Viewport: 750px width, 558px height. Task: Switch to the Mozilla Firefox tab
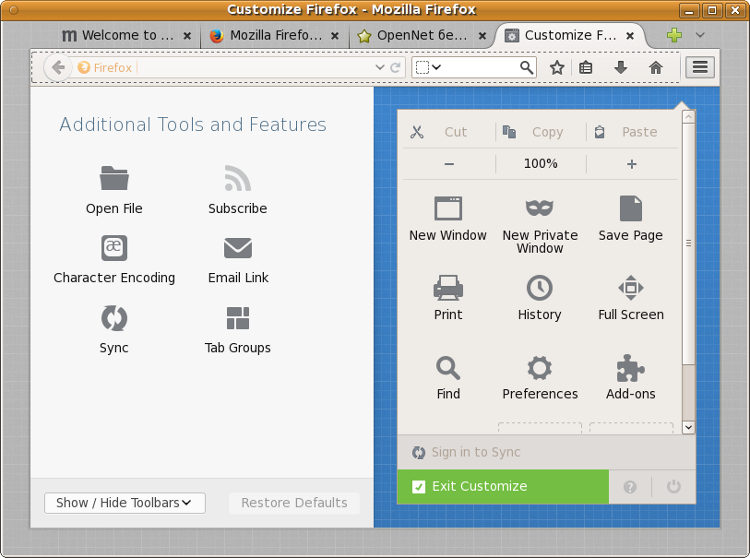[275, 35]
